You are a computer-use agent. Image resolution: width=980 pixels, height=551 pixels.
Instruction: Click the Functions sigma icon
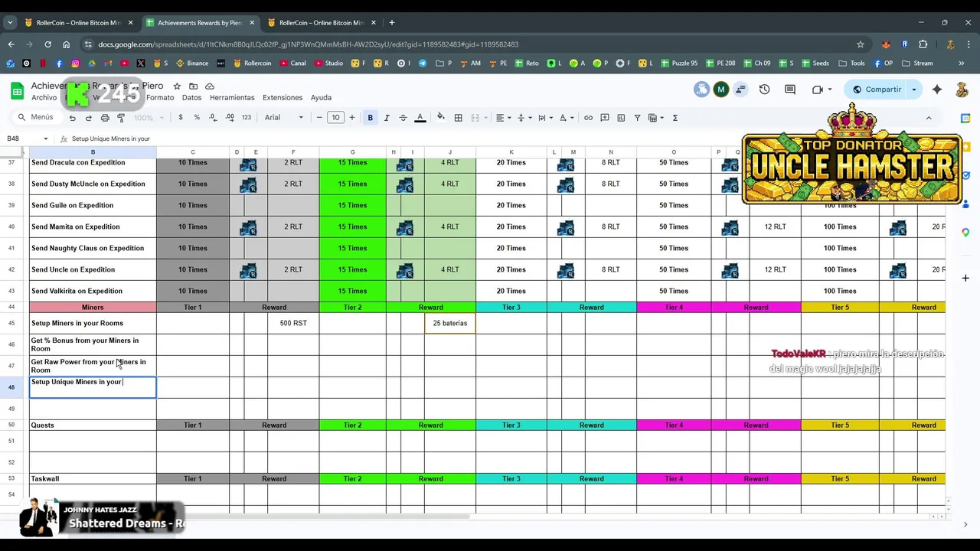tap(675, 118)
